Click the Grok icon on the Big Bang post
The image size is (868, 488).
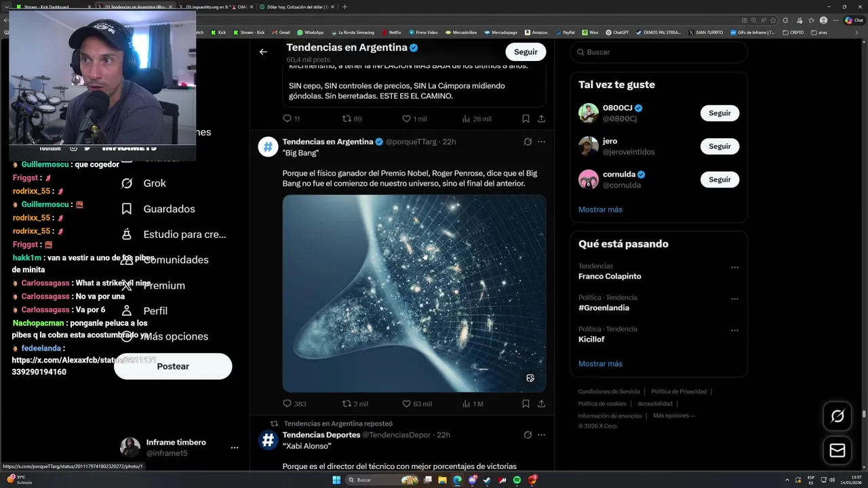click(x=528, y=142)
